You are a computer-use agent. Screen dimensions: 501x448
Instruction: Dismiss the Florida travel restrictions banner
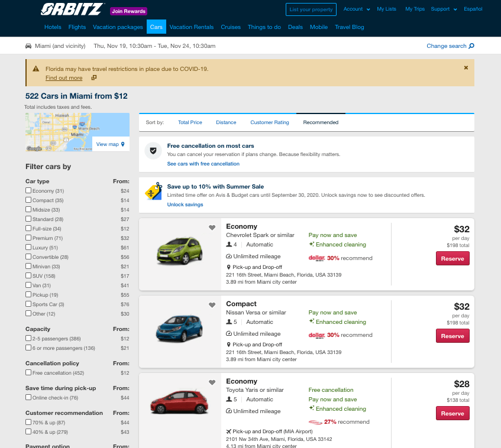(x=465, y=67)
